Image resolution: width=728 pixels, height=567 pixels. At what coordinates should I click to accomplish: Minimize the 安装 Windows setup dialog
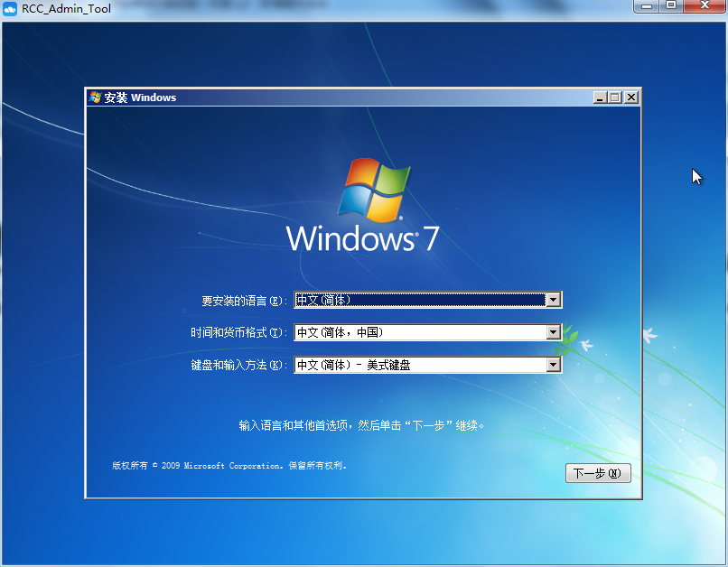point(600,98)
